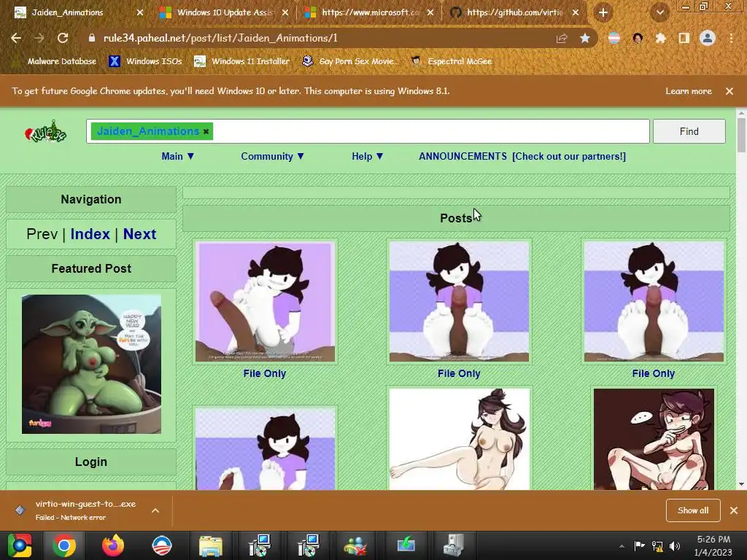
Task: Click Learn more in the update notice
Action: (689, 91)
